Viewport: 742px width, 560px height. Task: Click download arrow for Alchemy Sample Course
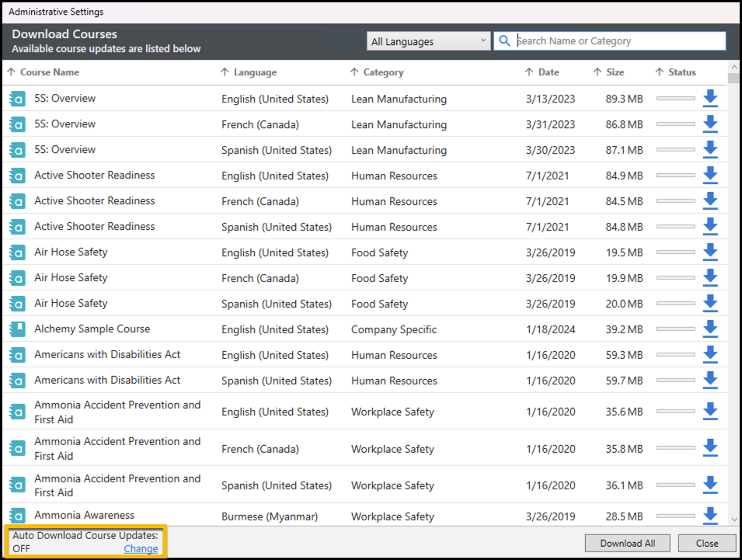pos(709,329)
